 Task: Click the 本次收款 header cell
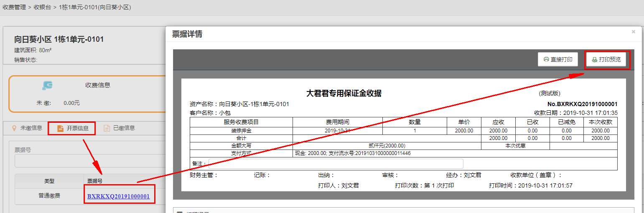click(x=601, y=122)
